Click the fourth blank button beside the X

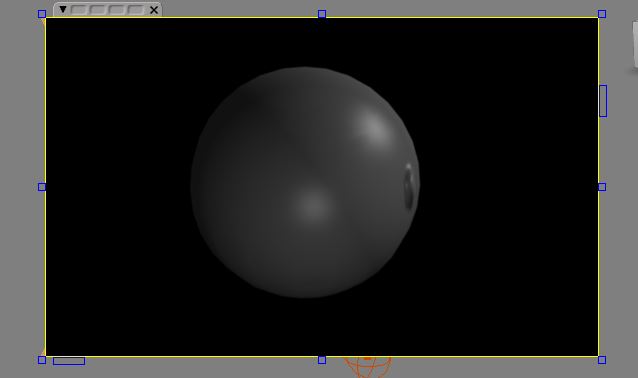(136, 10)
